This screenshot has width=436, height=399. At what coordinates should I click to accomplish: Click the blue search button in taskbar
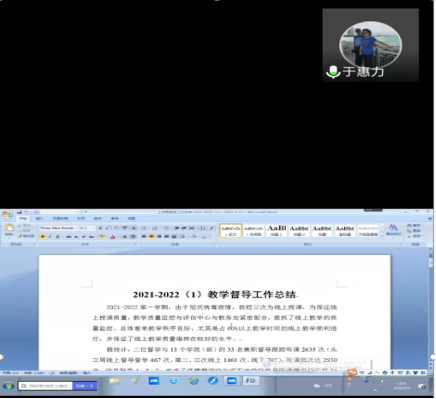[85, 386]
